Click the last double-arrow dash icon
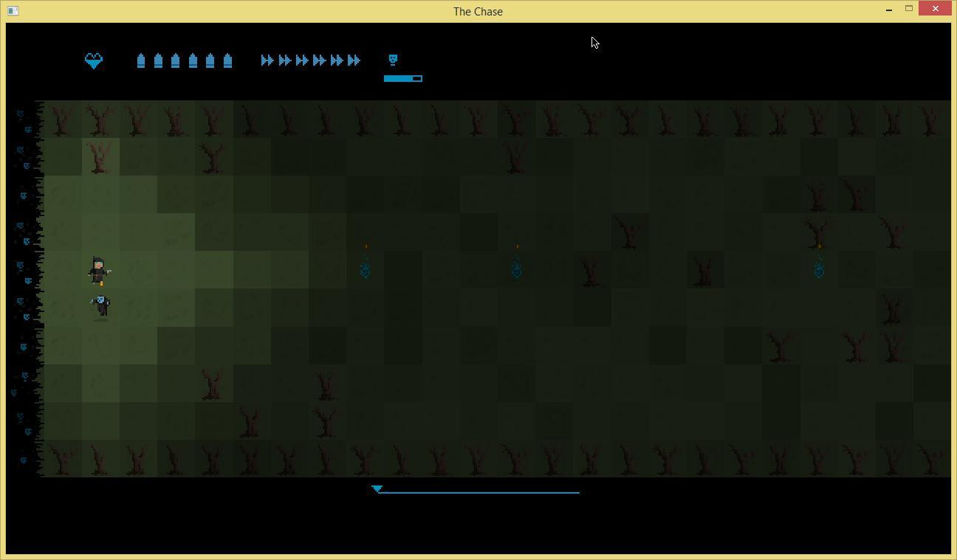The width and height of the screenshot is (957, 560). (354, 61)
